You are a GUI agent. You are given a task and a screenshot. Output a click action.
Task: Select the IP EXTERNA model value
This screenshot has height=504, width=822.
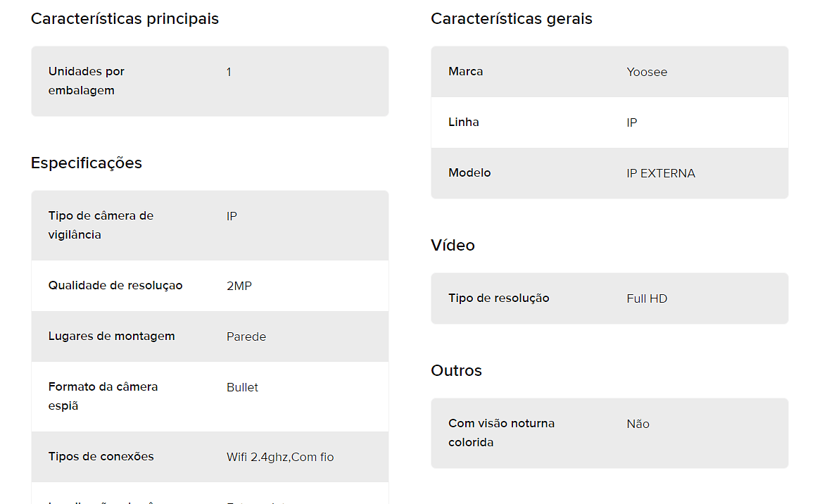pyautogui.click(x=661, y=174)
